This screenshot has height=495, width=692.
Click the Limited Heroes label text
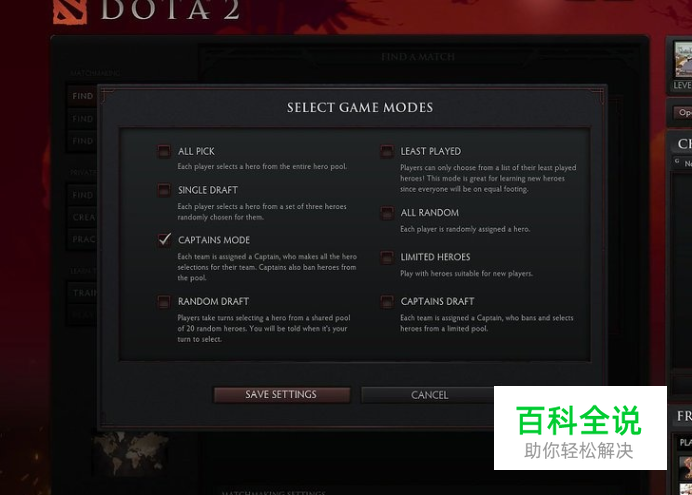tap(435, 257)
